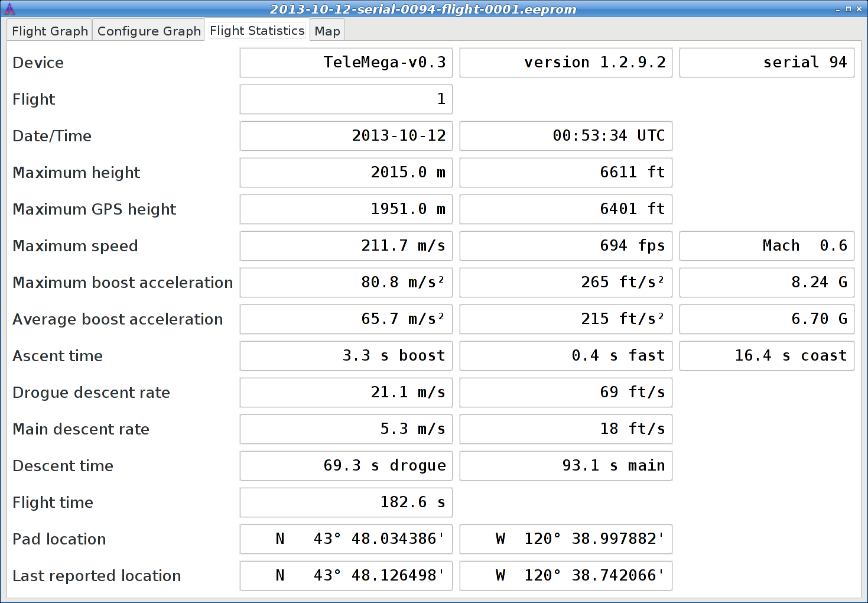868x603 pixels.
Task: Click the pad location latitude field
Action: click(346, 539)
